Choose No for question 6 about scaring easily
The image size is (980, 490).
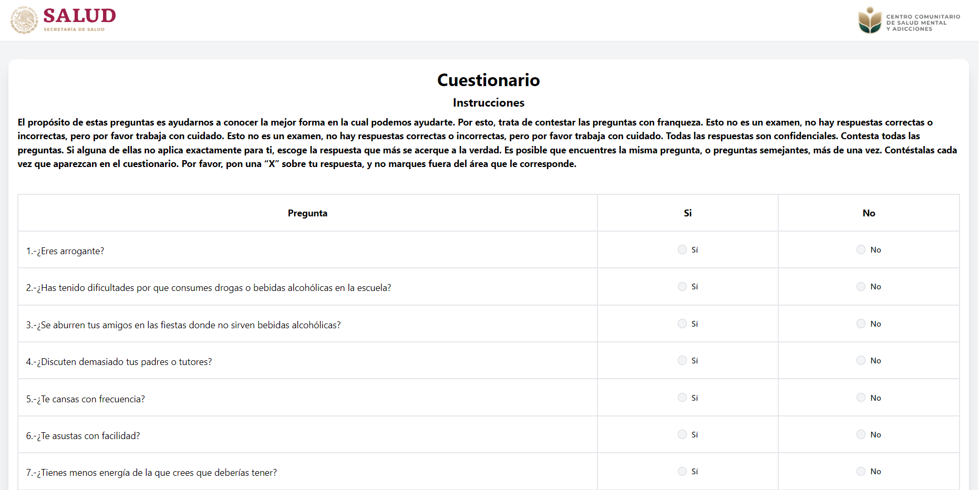(861, 434)
